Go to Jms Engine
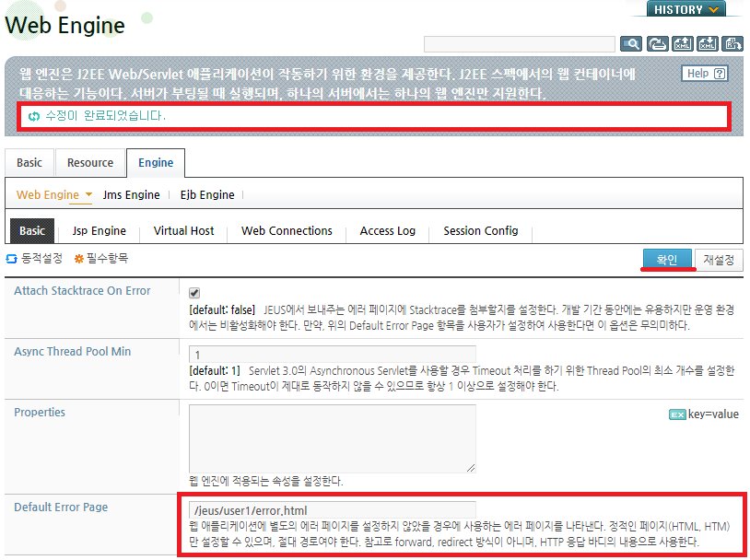Viewport: 750px width, 560px height. [x=131, y=194]
